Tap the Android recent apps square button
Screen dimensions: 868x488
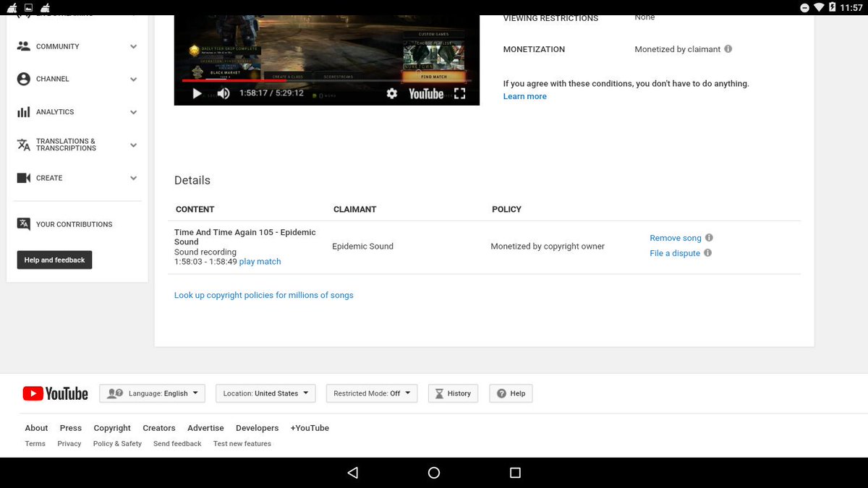515,473
